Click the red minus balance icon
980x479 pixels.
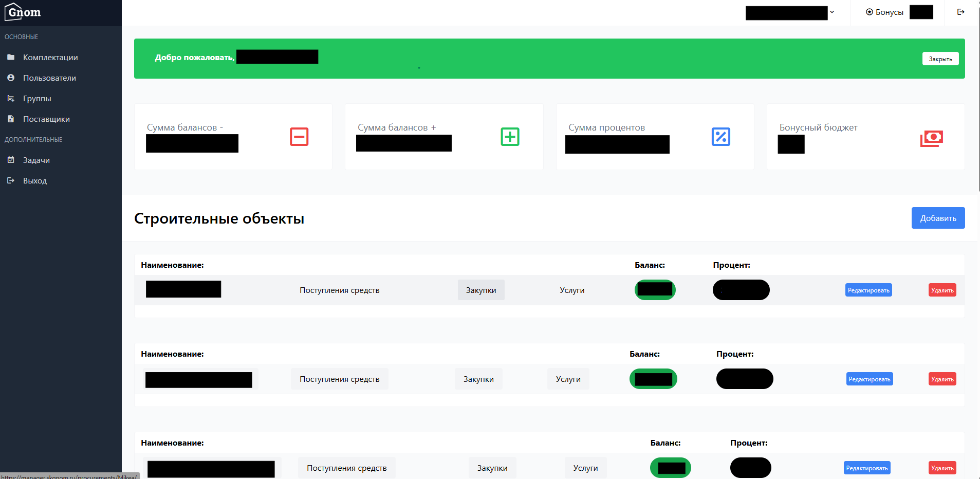pyautogui.click(x=299, y=137)
